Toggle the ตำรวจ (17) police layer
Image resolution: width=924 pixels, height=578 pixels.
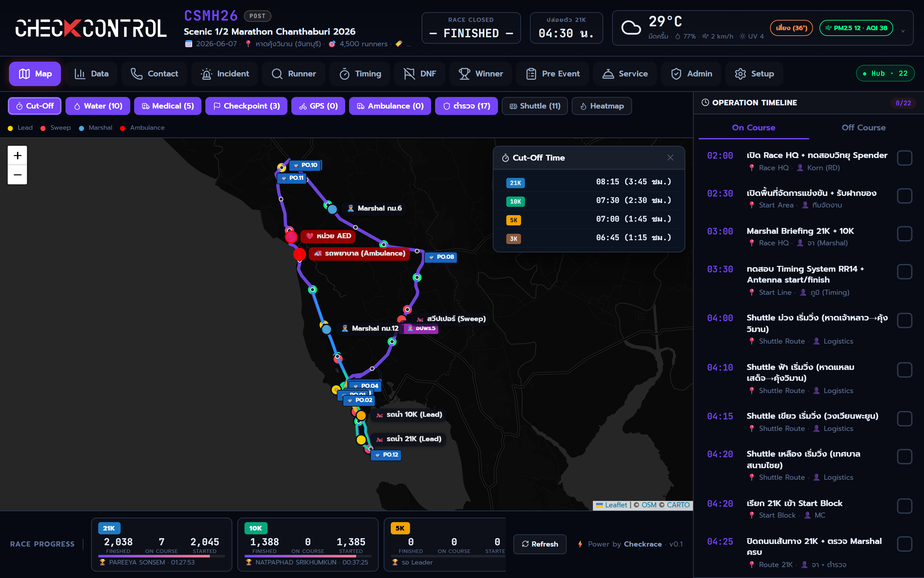466,106
